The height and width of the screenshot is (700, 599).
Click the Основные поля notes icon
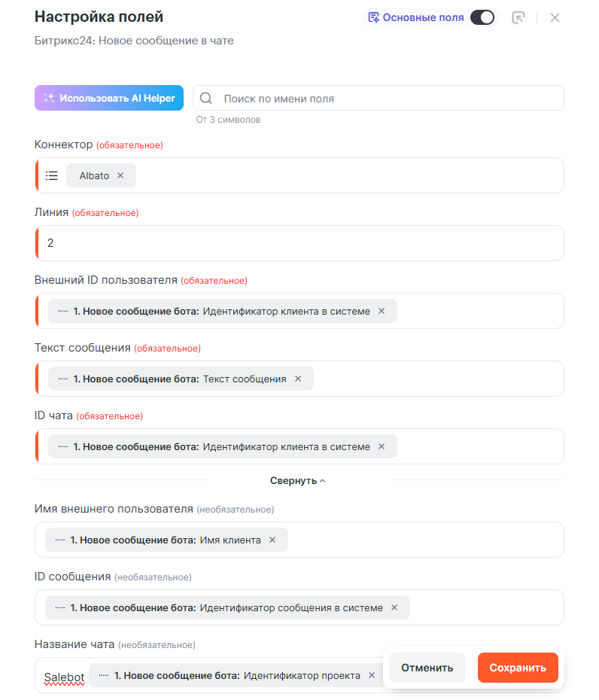pyautogui.click(x=373, y=17)
